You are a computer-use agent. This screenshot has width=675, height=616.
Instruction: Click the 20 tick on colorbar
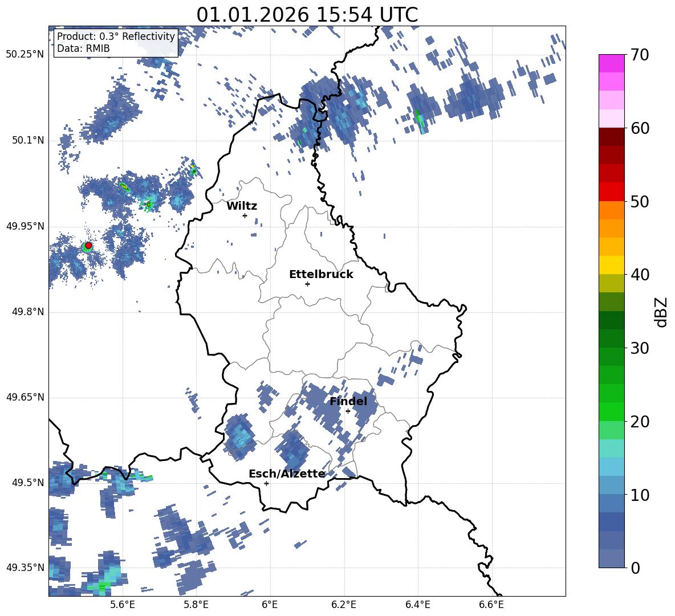pyautogui.click(x=639, y=422)
